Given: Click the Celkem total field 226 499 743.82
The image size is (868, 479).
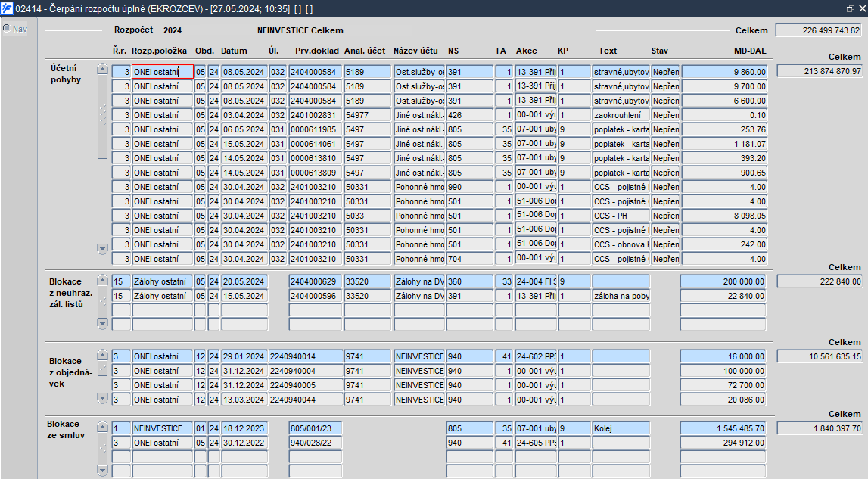Looking at the screenshot, I should 818,30.
